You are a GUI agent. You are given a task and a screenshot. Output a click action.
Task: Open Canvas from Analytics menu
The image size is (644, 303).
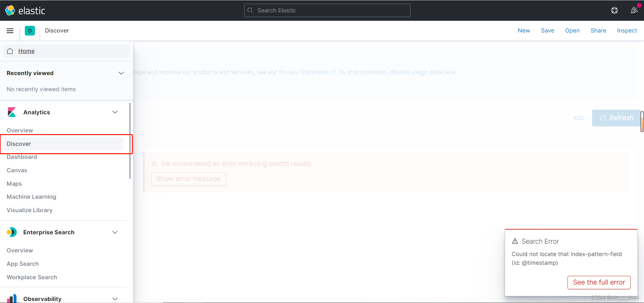click(x=17, y=170)
